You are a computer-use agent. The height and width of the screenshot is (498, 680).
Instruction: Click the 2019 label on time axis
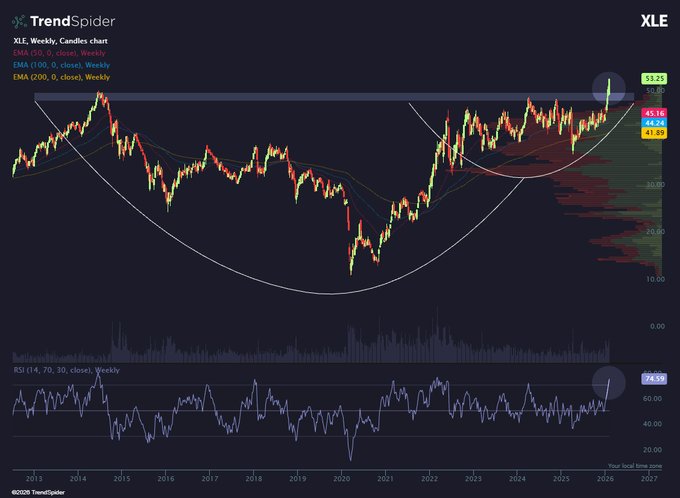(298, 478)
